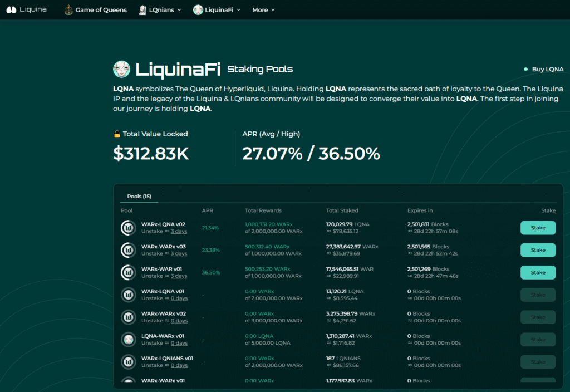
Task: Expand the LiquinaFi navigation dropdown
Action: coord(217,9)
